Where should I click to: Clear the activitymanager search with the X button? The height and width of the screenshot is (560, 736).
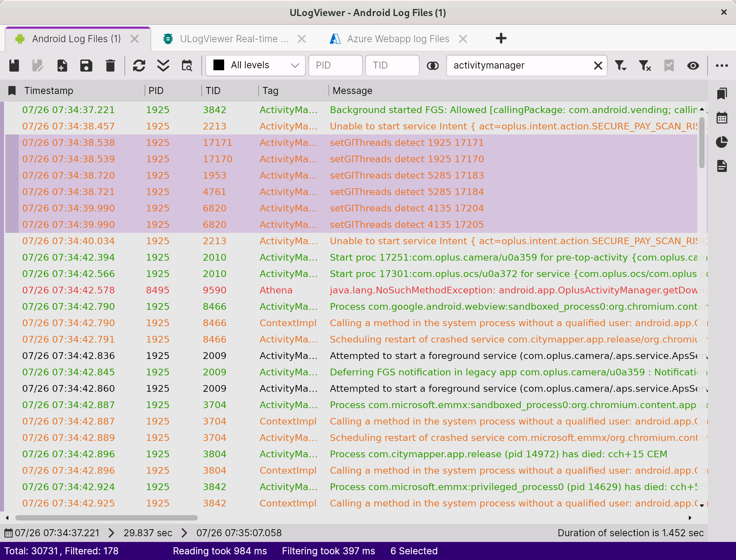[x=598, y=65]
